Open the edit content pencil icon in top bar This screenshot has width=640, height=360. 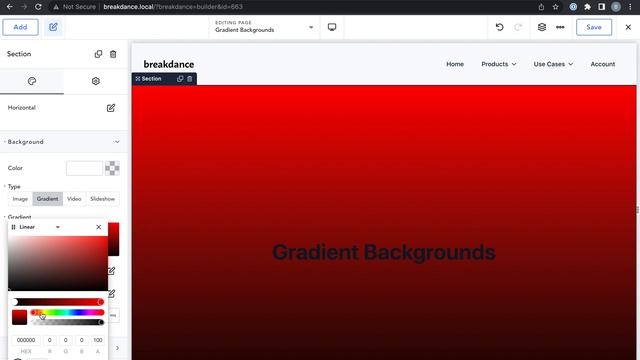pyautogui.click(x=53, y=27)
